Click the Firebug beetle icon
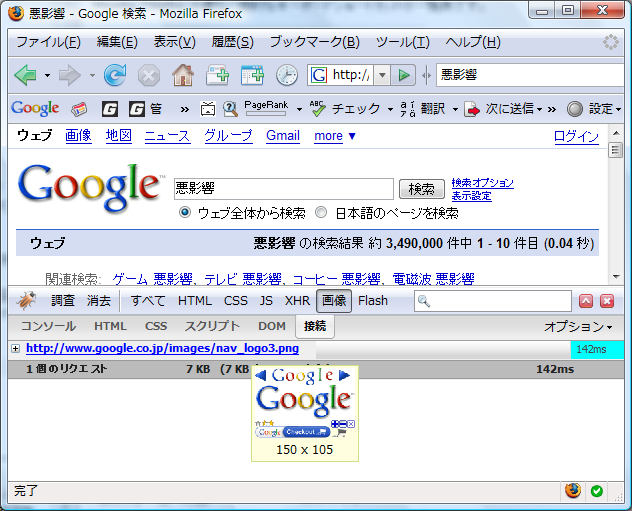632x511 pixels. (27, 301)
